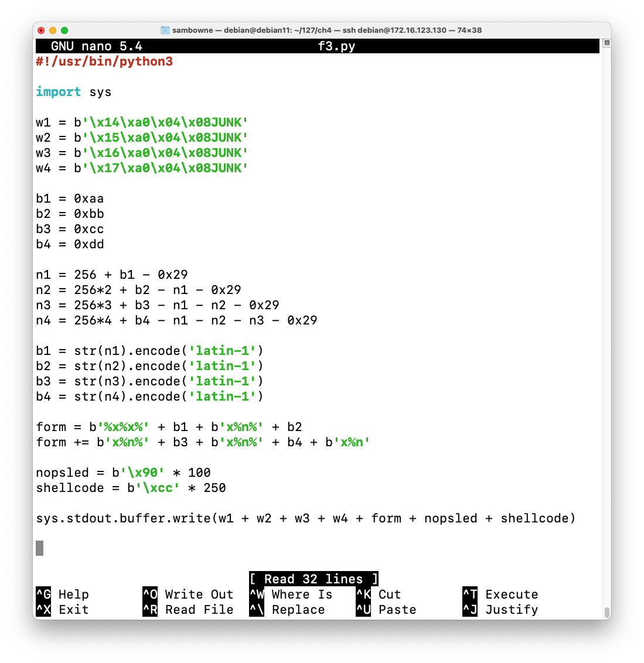Click the 'b2 = str(n2).encode' line
644x663 pixels.
pyautogui.click(x=150, y=365)
